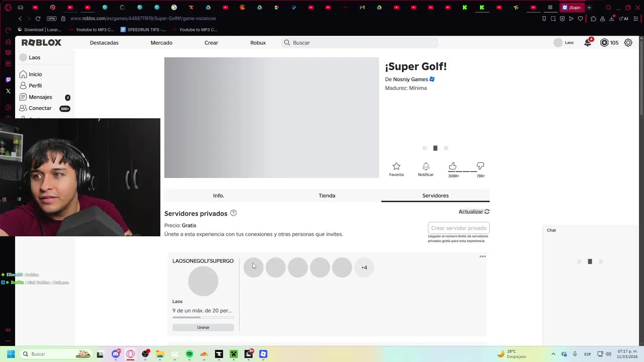This screenshot has width=644, height=362.
Task: Click the Crear servidor privado button
Action: (459, 228)
